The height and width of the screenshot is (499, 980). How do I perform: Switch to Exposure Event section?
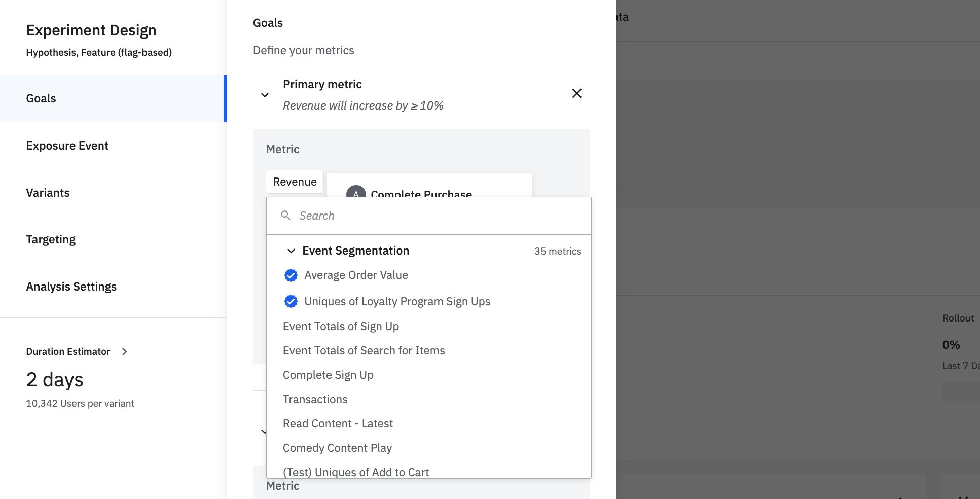pos(67,146)
